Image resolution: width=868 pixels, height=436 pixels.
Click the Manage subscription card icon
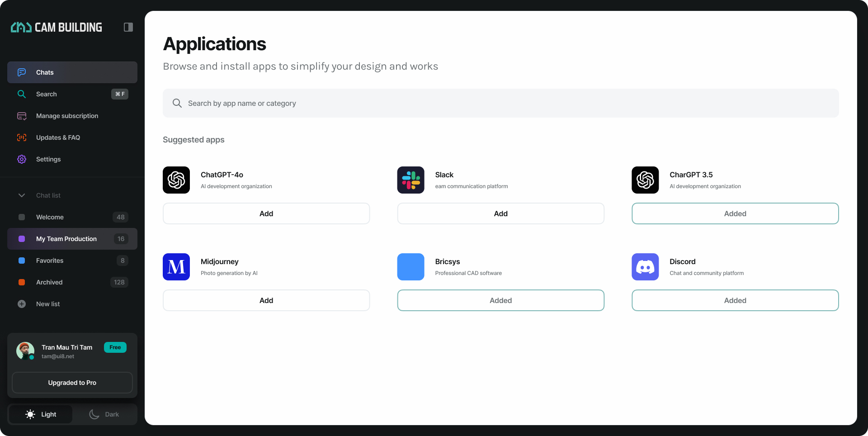pos(22,116)
